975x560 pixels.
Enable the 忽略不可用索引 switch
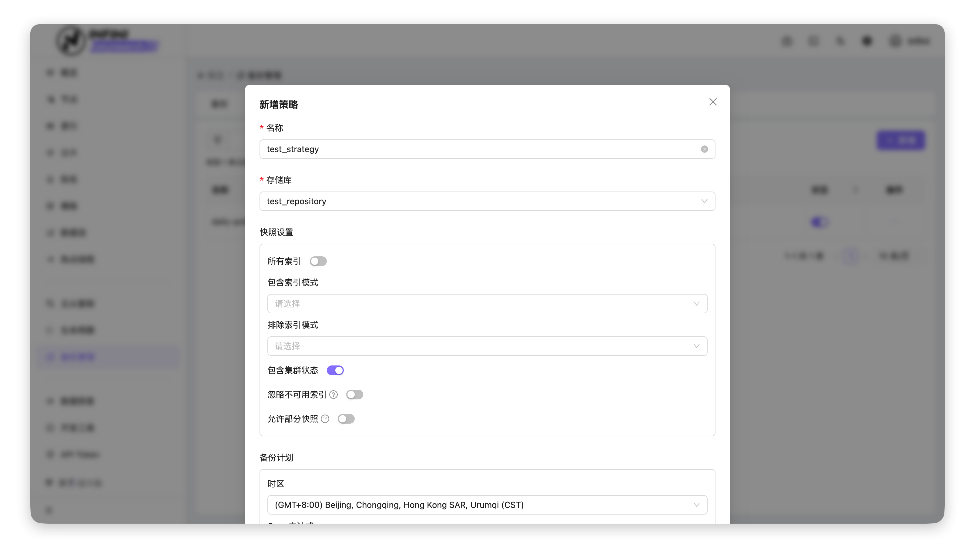point(354,395)
